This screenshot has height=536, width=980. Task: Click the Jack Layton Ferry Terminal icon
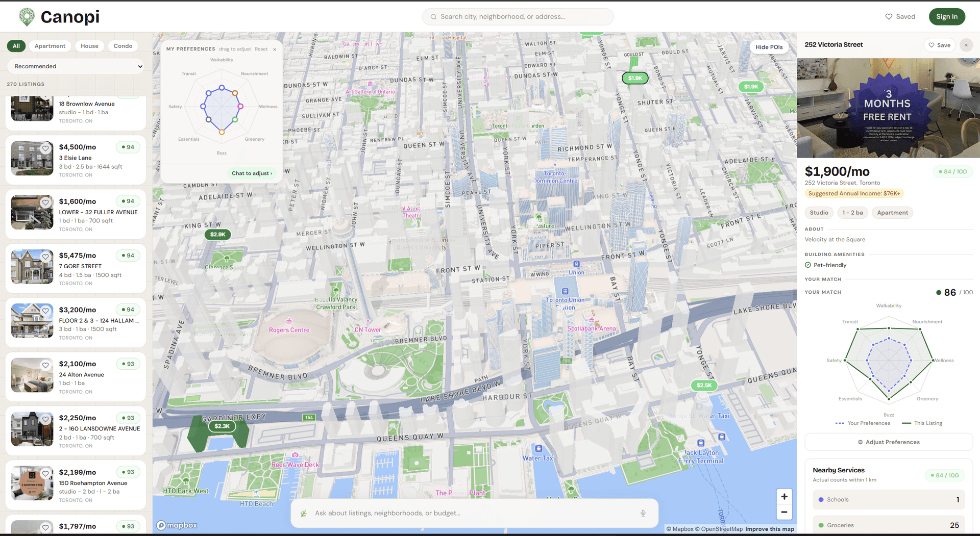pos(701,443)
